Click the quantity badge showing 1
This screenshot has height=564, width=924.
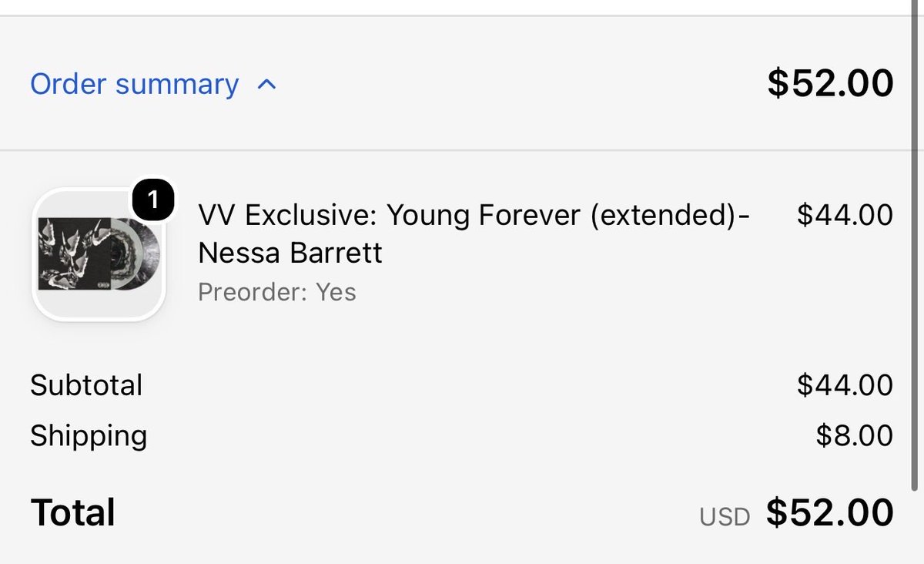153,201
